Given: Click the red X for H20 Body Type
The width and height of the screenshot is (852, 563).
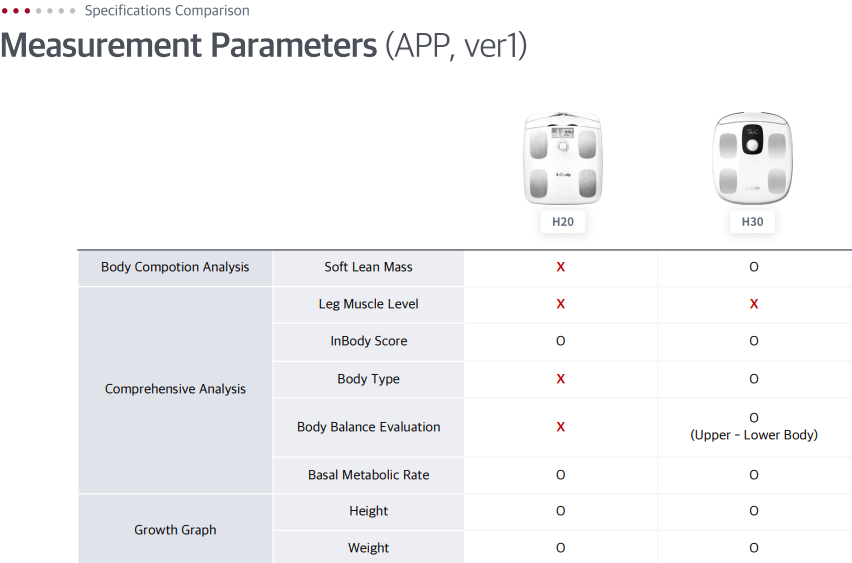Looking at the screenshot, I should 561,379.
